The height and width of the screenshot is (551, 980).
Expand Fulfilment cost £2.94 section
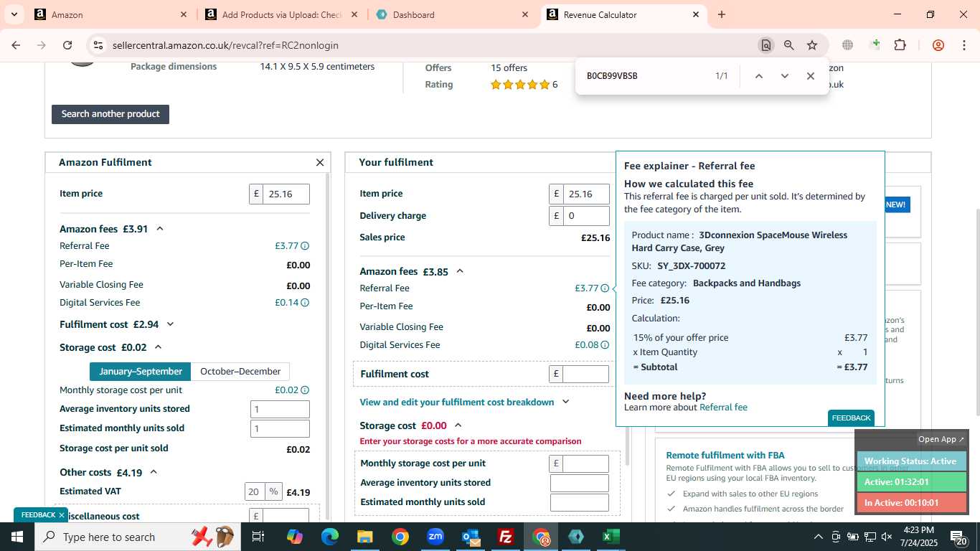170,324
